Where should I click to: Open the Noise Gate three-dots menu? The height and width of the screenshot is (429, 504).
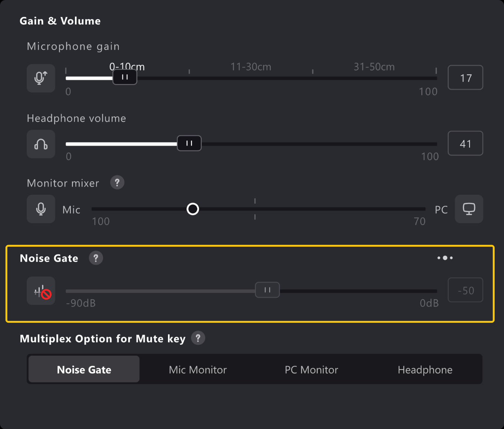click(445, 258)
